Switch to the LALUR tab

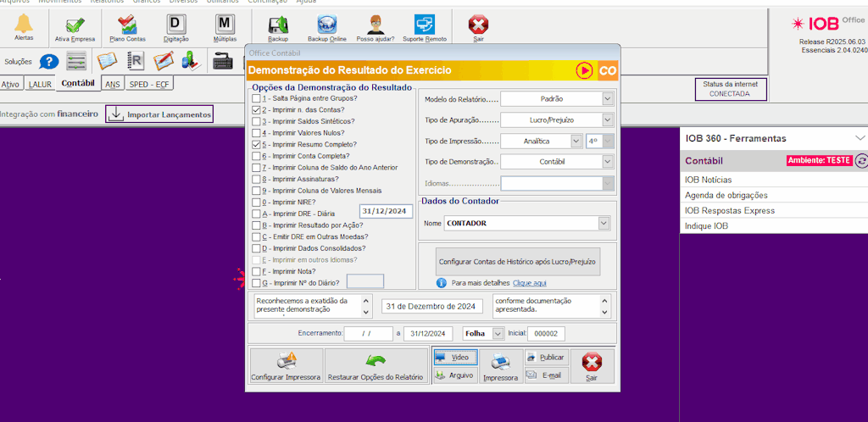coord(40,84)
